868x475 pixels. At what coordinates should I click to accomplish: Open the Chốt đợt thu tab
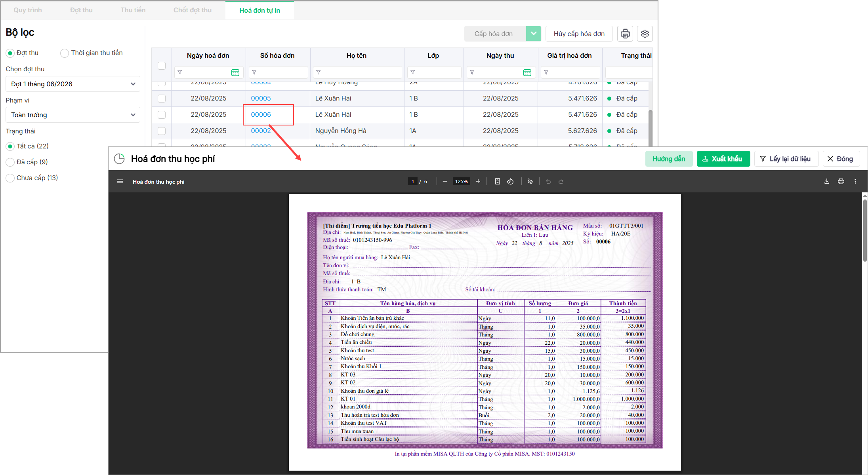click(x=193, y=10)
